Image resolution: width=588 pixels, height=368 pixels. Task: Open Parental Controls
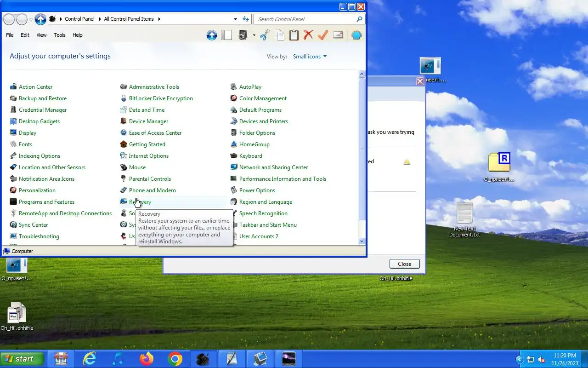point(150,179)
